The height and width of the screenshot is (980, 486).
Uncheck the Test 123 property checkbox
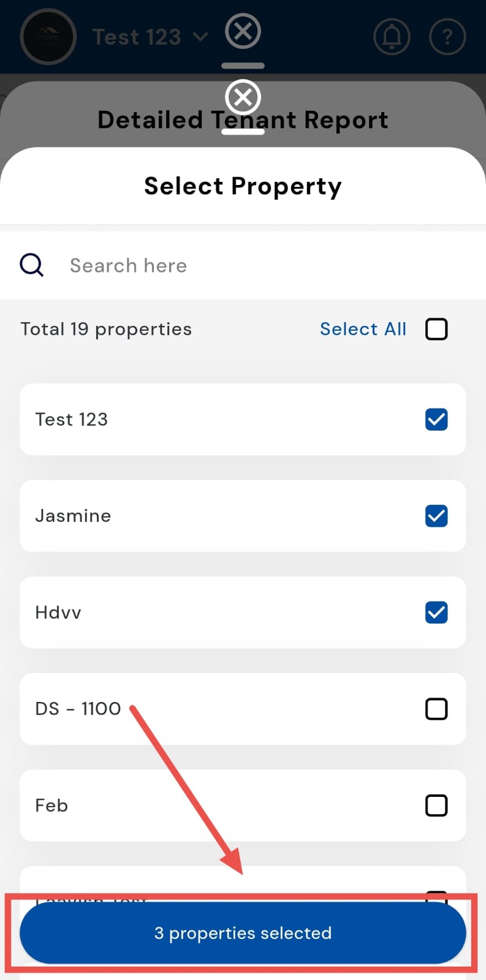click(436, 420)
